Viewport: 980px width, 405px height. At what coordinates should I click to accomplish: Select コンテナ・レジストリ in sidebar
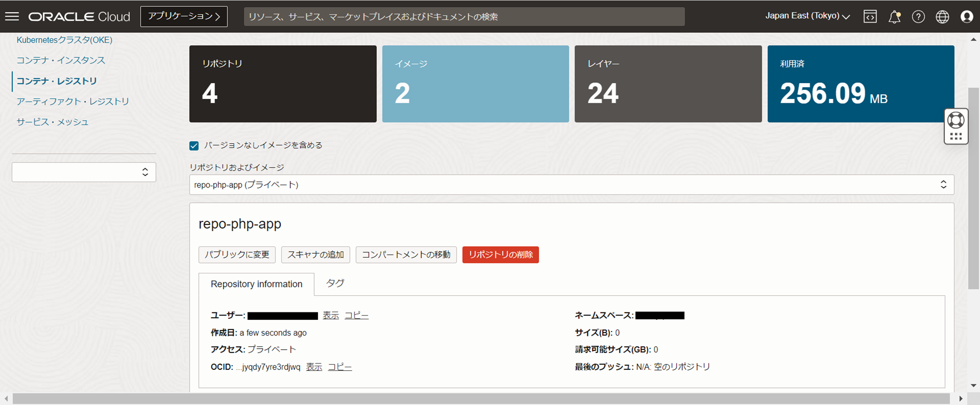click(x=56, y=81)
